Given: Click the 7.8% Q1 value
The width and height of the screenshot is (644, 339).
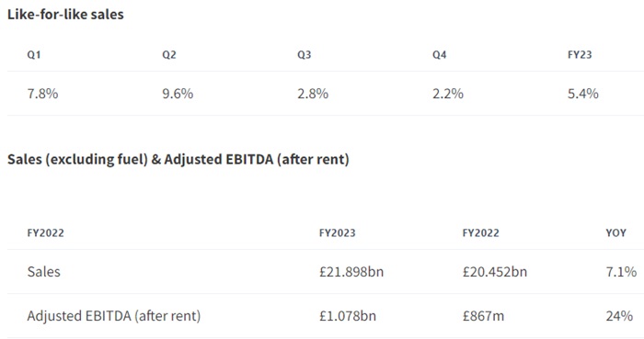Looking at the screenshot, I should [42, 94].
